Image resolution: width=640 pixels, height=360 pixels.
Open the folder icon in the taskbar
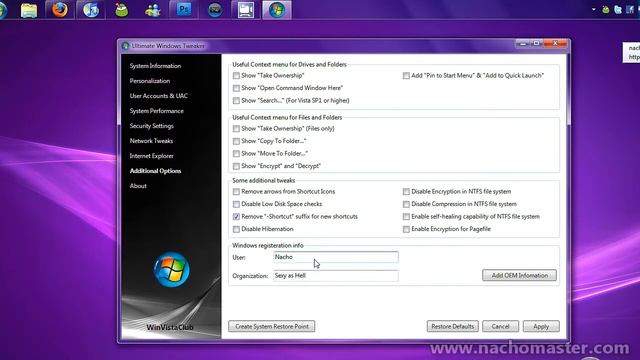tap(29, 10)
